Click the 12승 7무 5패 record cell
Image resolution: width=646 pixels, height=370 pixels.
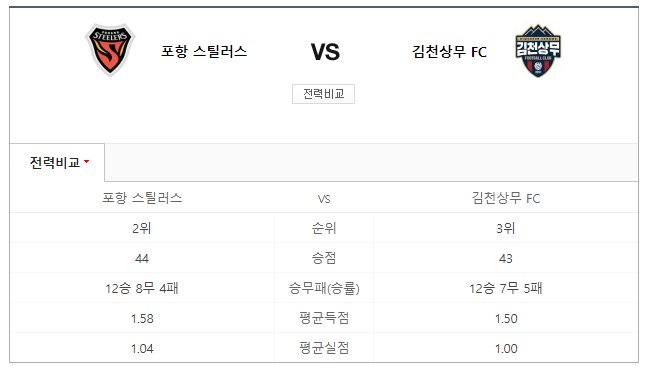(x=506, y=288)
